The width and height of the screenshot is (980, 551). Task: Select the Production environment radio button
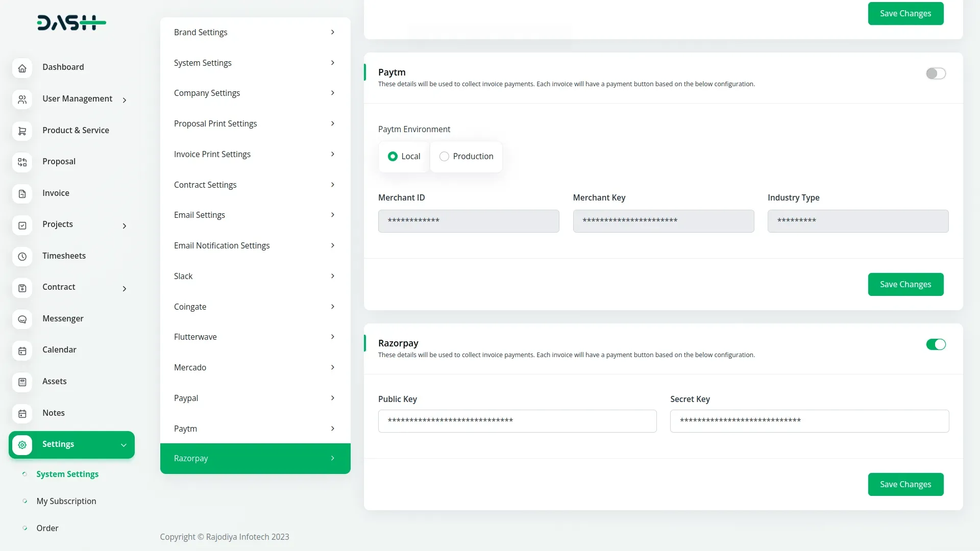point(444,156)
